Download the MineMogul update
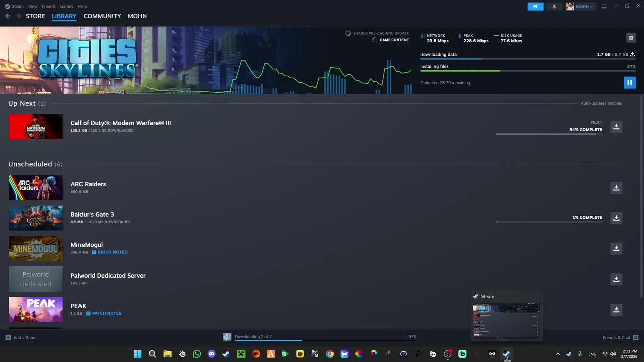The image size is (644, 362). tap(616, 248)
